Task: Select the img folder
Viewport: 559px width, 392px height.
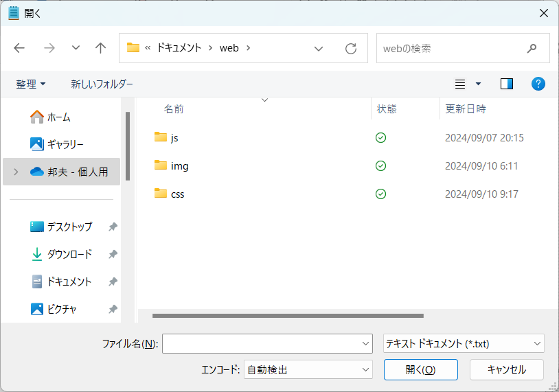Action: click(x=180, y=166)
